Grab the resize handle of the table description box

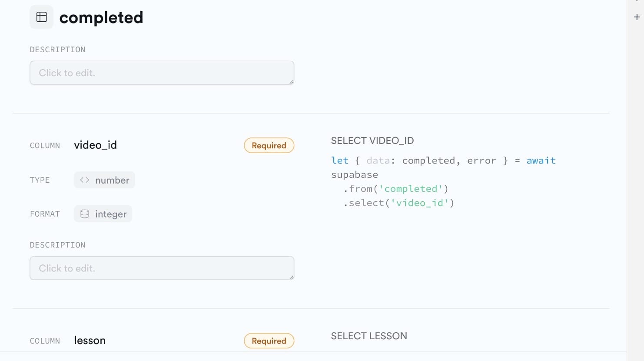pyautogui.click(x=292, y=82)
